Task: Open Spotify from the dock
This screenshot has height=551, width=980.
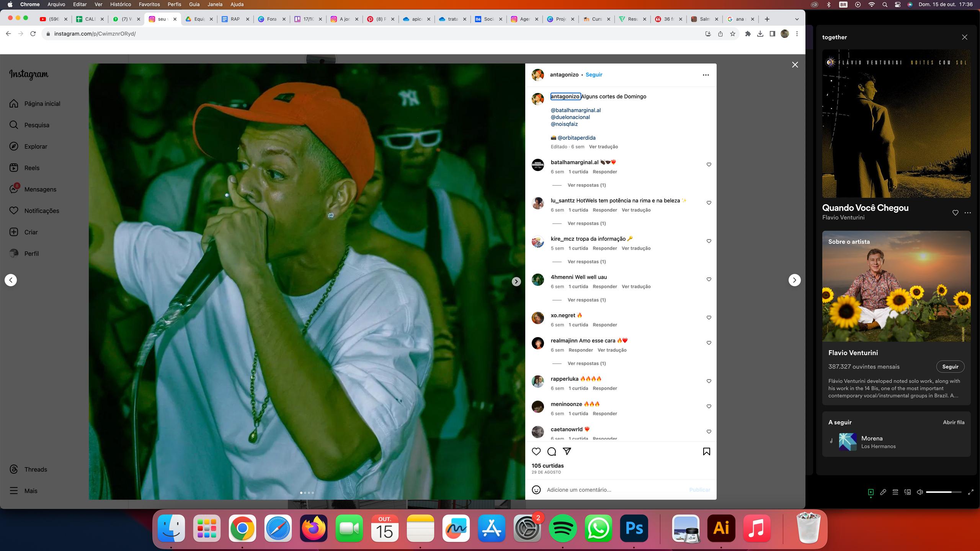Action: (562, 528)
